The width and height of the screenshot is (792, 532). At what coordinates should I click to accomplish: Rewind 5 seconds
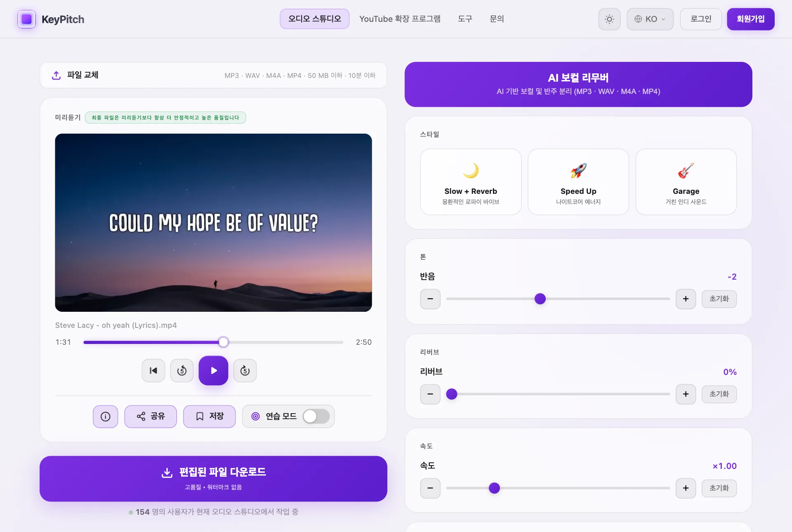coord(182,371)
